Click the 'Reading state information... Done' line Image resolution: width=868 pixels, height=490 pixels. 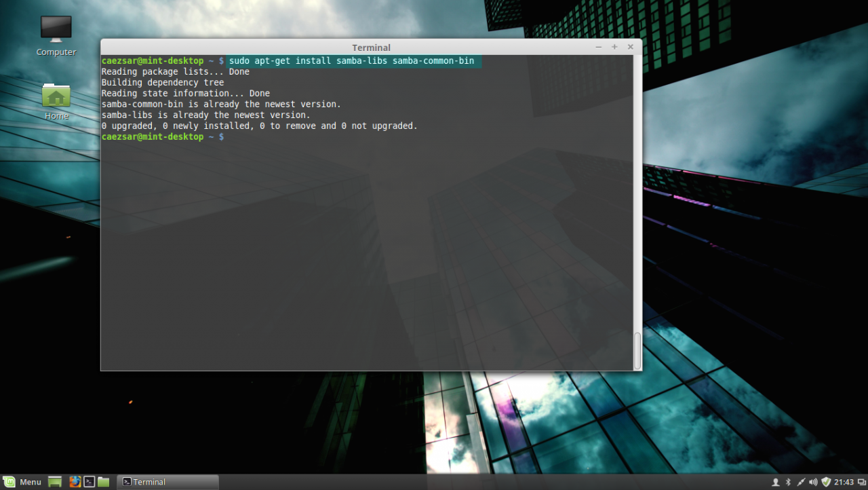(x=186, y=94)
